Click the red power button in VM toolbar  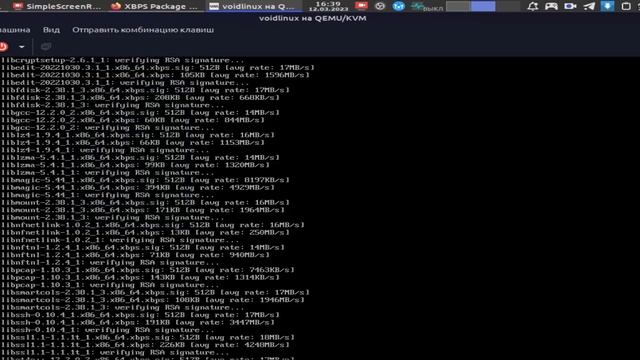tap(4, 47)
